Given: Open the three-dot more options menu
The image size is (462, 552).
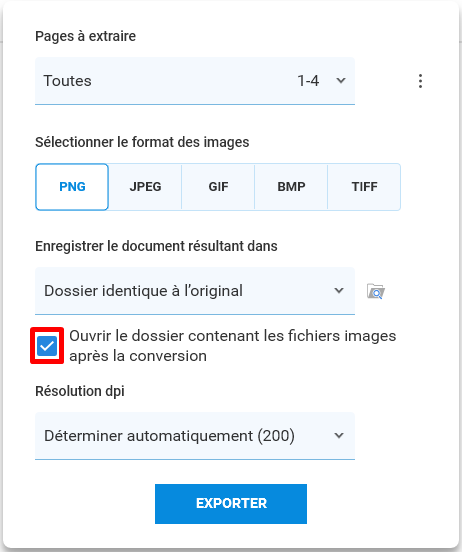Looking at the screenshot, I should point(420,81).
